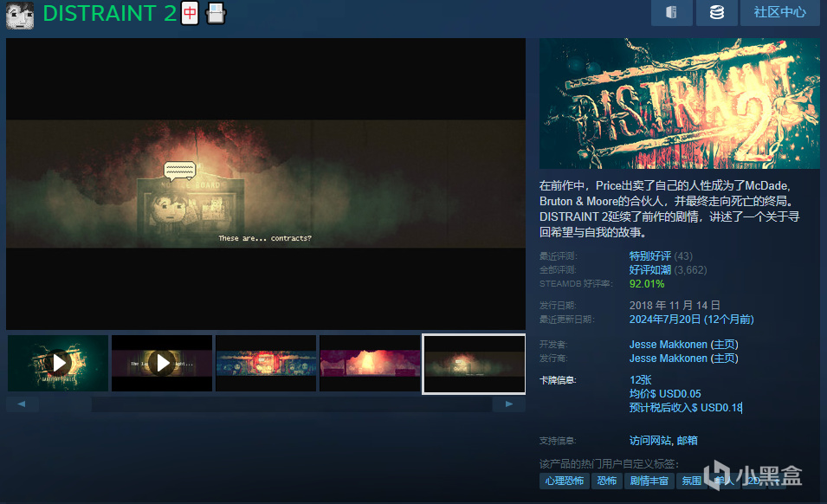This screenshot has height=504, width=827.
Task: Click the (43) recent review count
Action: pos(683,256)
